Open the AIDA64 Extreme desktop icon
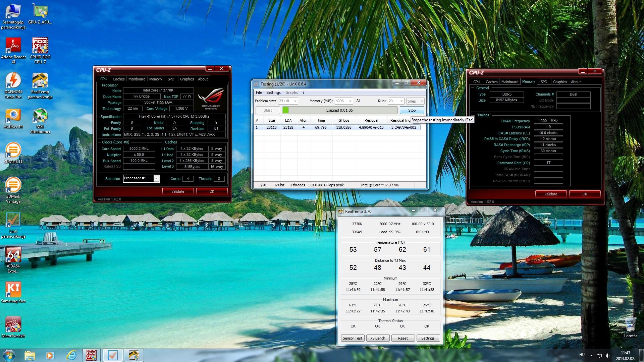 13,260
